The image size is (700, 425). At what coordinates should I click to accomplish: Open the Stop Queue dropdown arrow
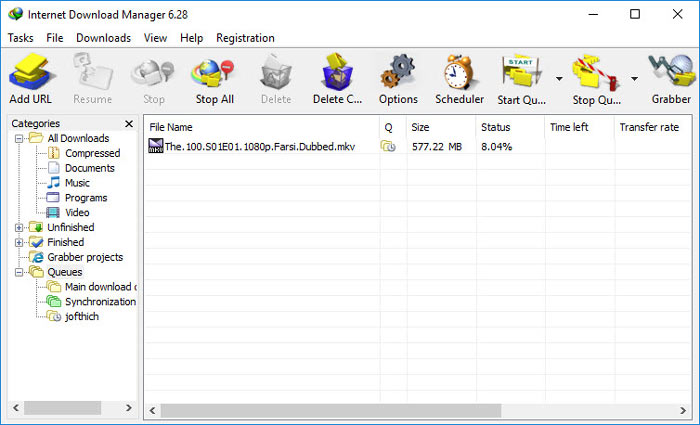click(x=634, y=79)
